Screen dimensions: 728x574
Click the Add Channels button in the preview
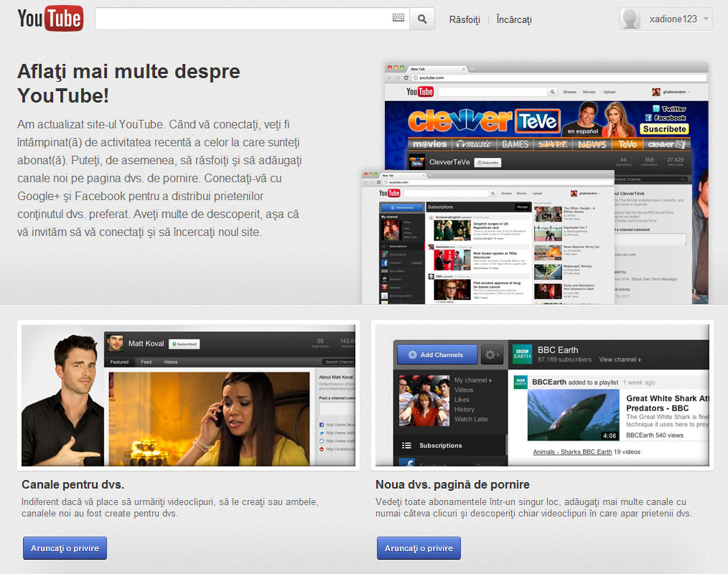point(437,354)
